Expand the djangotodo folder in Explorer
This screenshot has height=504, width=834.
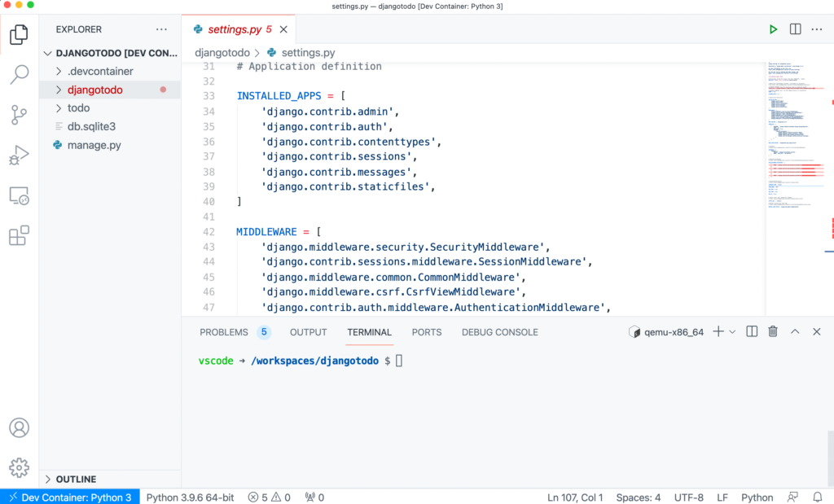coord(110,90)
